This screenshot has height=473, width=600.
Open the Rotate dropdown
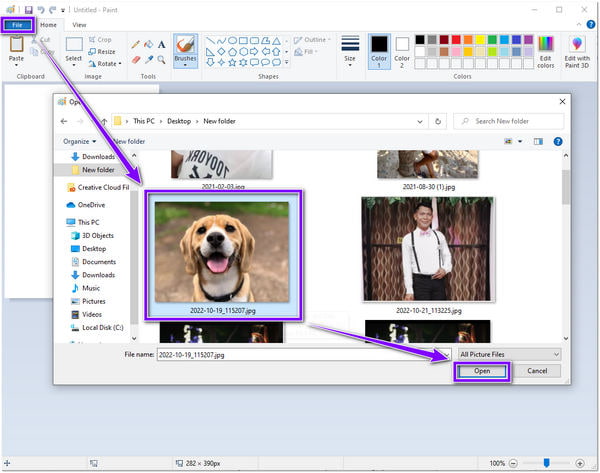(x=105, y=64)
